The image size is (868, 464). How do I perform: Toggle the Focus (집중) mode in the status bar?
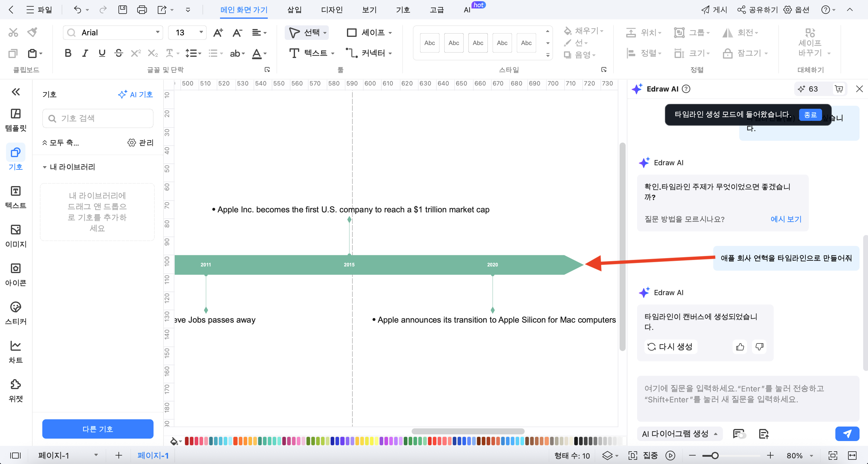pos(643,456)
